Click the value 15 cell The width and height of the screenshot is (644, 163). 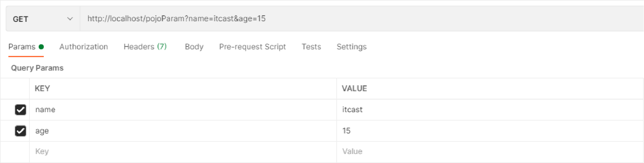[490, 131]
